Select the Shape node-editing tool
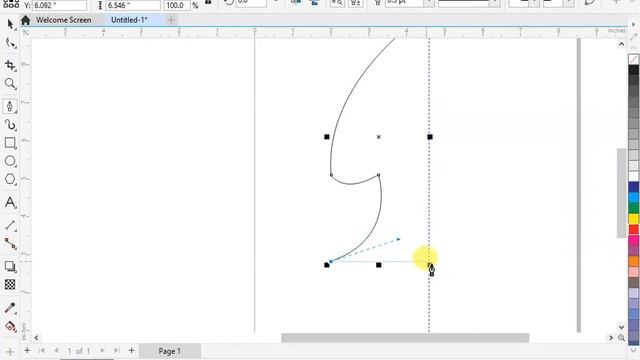 click(10, 43)
